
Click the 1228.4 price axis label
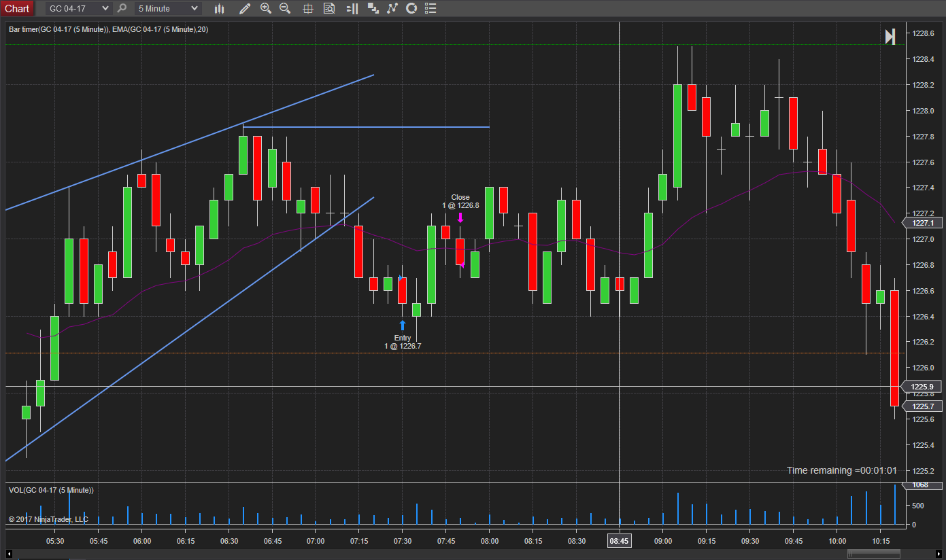pyautogui.click(x=923, y=59)
